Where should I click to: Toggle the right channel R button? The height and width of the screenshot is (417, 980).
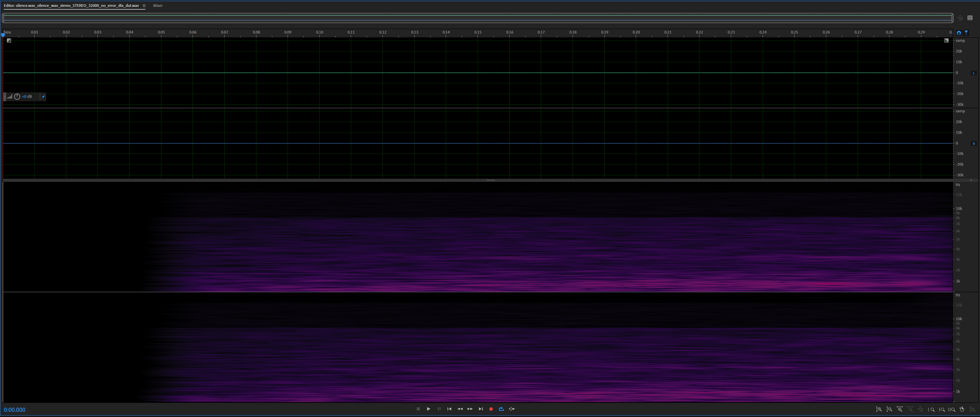tap(973, 143)
